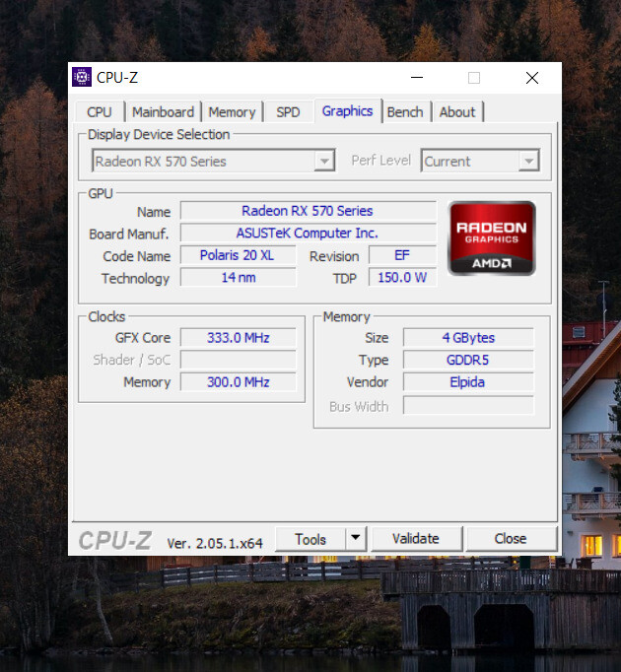Image resolution: width=621 pixels, height=672 pixels.
Task: Click the GFX Core clock 333.0 MHz
Action: click(238, 338)
